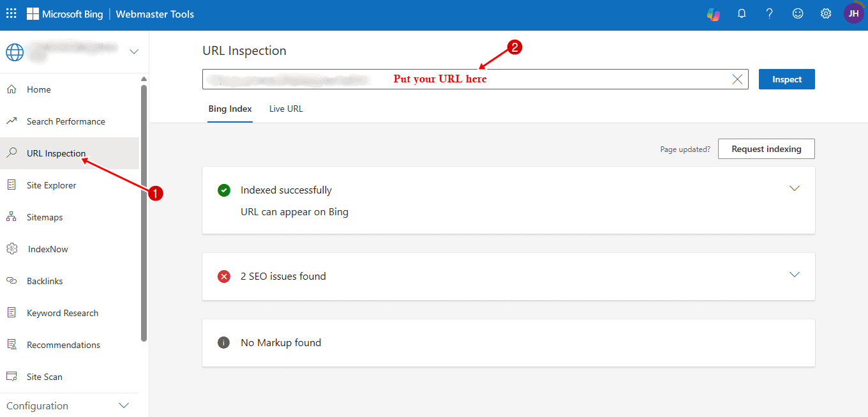Click the smiley feedback icon
Image resolution: width=868 pixels, height=417 pixels.
click(798, 13)
